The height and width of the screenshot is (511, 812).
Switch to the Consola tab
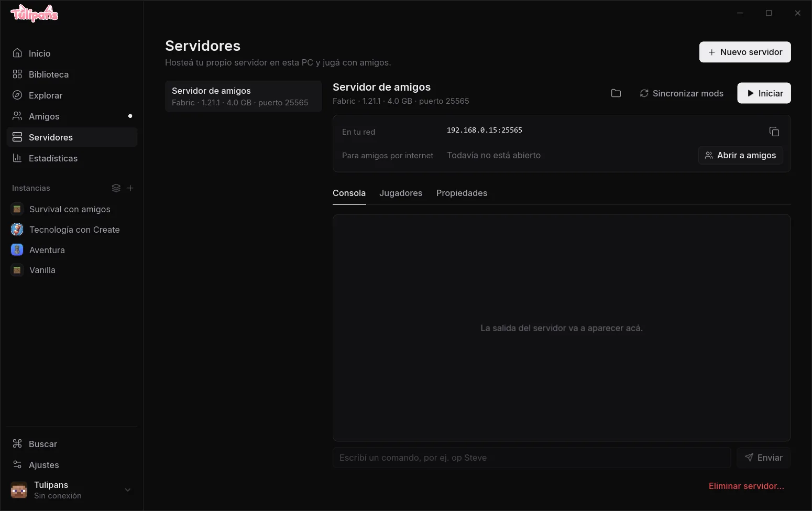tap(349, 193)
